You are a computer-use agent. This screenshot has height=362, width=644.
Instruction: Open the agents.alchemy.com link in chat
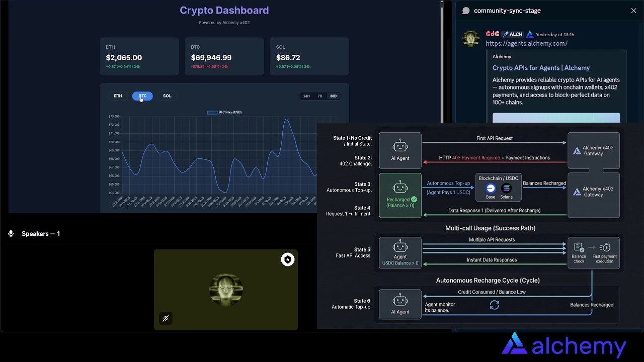pyautogui.click(x=526, y=43)
